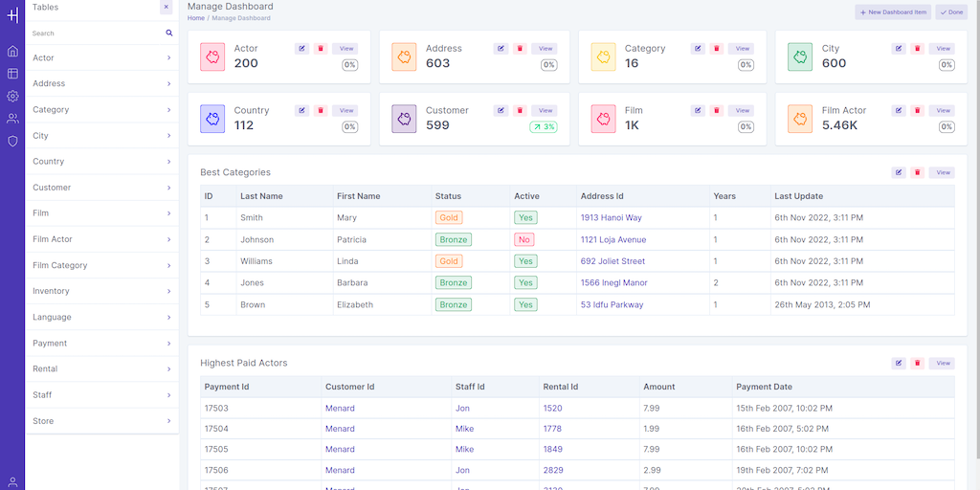Click the Search field in Tables panel
Image resolution: width=980 pixels, height=490 pixels.
click(x=96, y=33)
